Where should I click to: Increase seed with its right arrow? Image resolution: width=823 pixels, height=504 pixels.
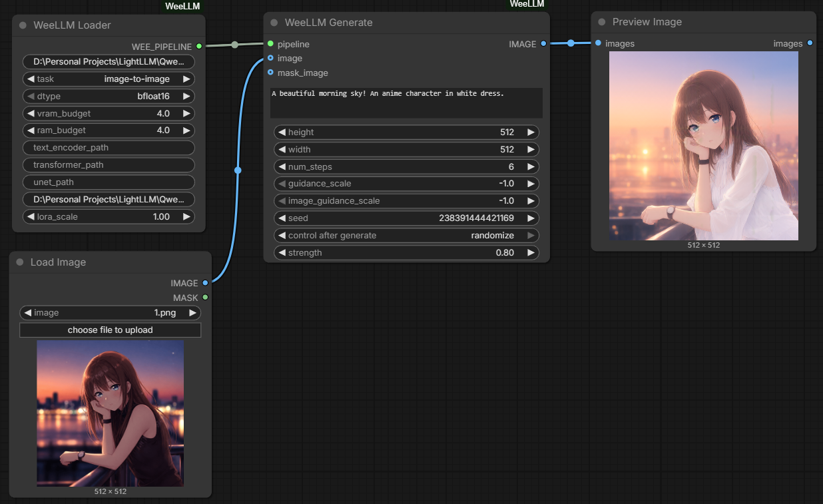tap(531, 218)
